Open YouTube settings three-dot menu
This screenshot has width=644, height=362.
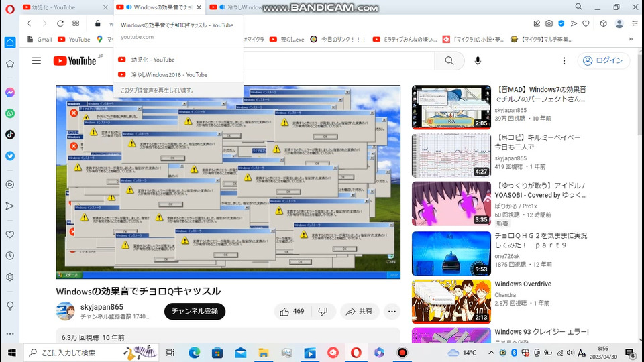pyautogui.click(x=564, y=61)
